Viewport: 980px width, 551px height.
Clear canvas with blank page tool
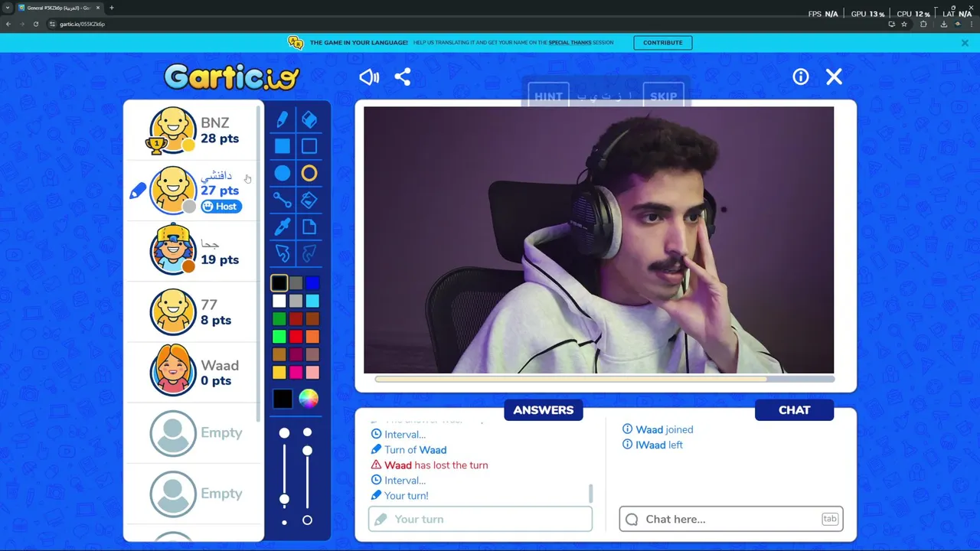coord(309,227)
